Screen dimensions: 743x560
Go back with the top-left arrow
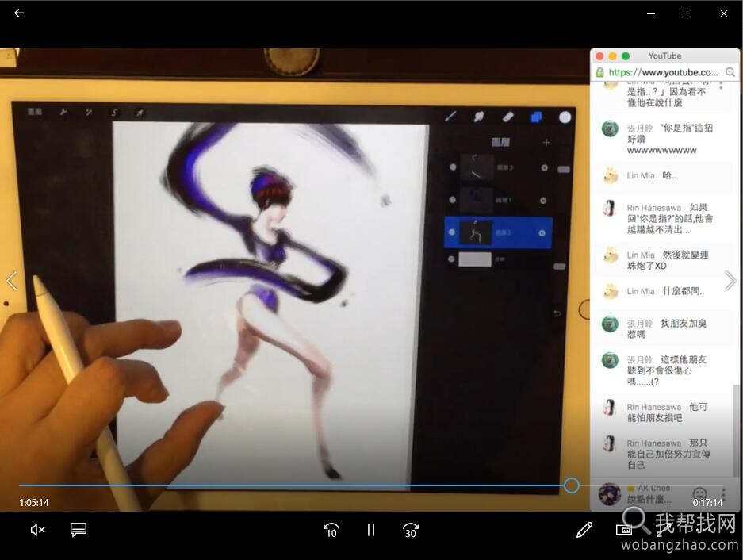[x=19, y=13]
